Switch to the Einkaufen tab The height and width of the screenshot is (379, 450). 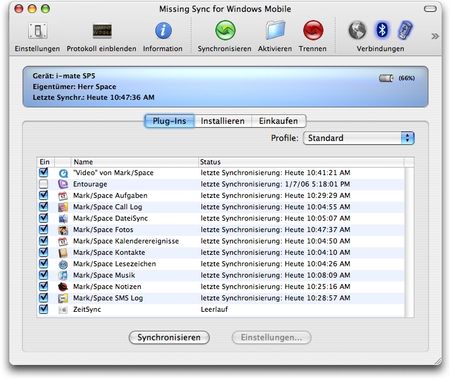click(279, 121)
